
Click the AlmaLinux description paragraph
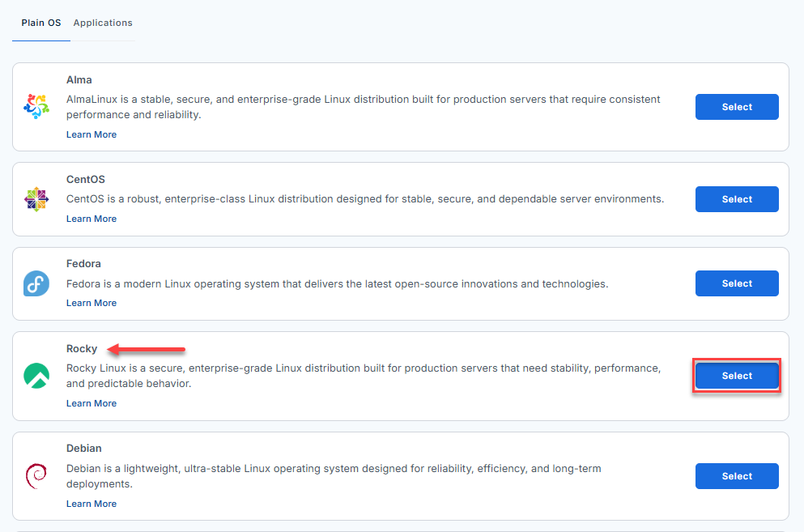pyautogui.click(x=363, y=107)
